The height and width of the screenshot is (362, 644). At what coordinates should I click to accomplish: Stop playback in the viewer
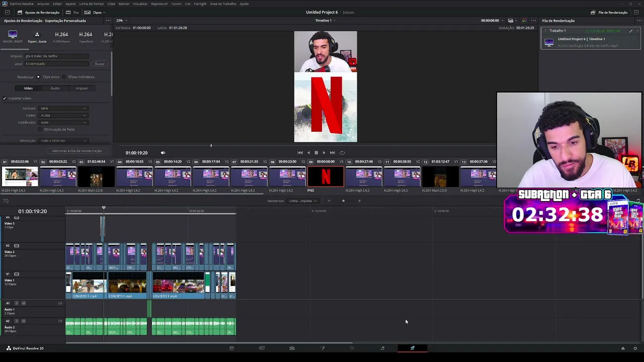316,153
